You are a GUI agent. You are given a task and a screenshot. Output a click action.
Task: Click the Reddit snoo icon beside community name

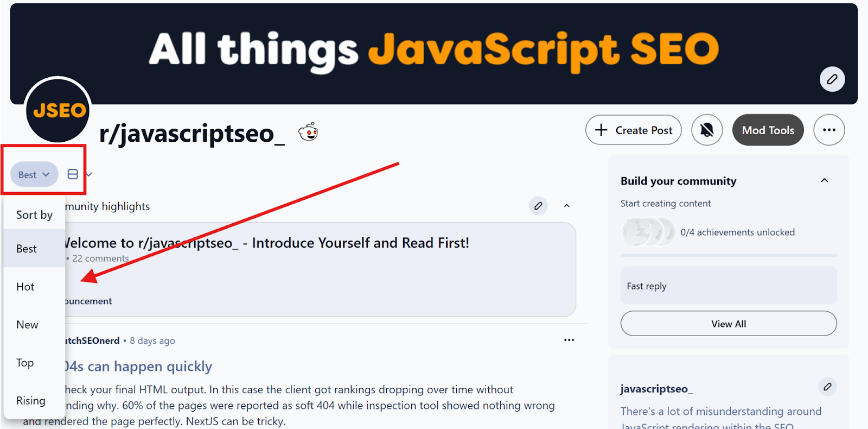[308, 132]
